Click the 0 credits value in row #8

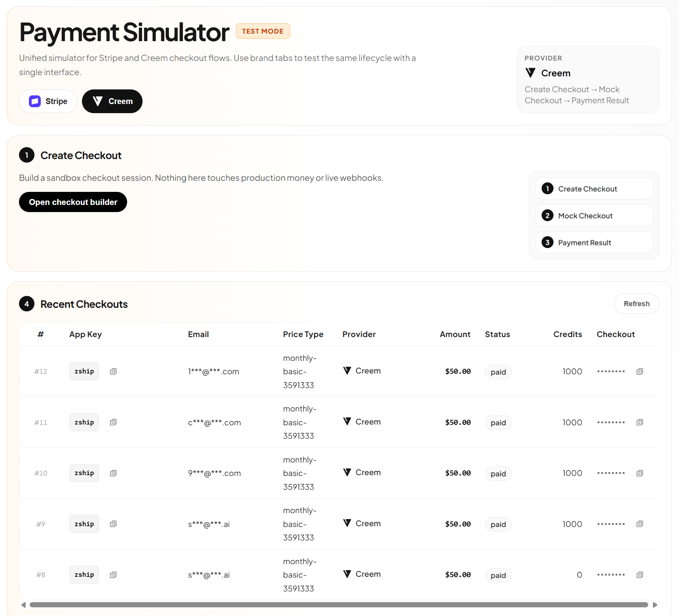(x=579, y=575)
